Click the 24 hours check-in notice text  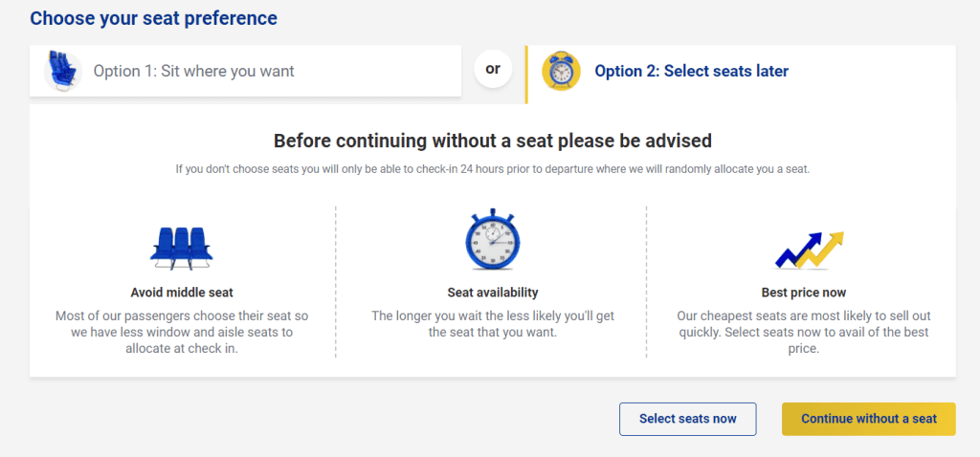pos(493,170)
